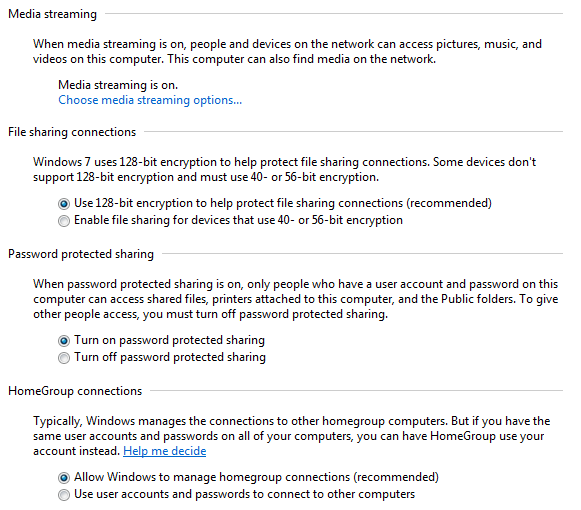Allow Windows to manage homegroup connections
The height and width of the screenshot is (510, 581).
pyautogui.click(x=64, y=478)
